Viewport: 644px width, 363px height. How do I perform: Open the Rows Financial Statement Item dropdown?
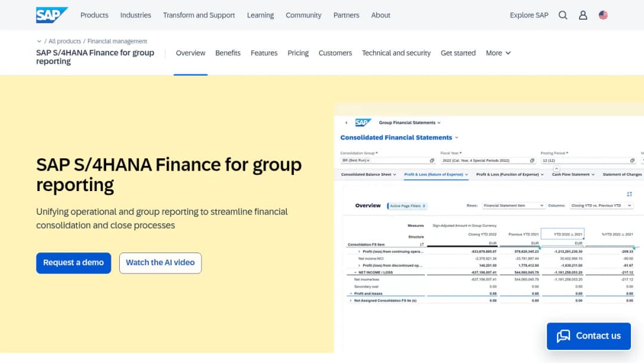click(x=513, y=205)
